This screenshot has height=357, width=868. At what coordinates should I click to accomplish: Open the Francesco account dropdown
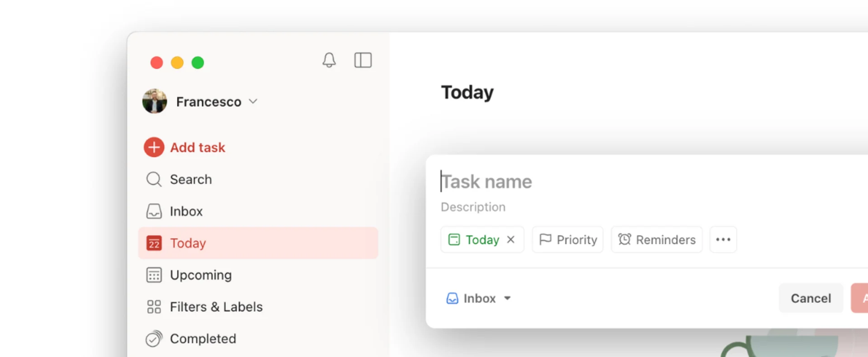(x=253, y=101)
